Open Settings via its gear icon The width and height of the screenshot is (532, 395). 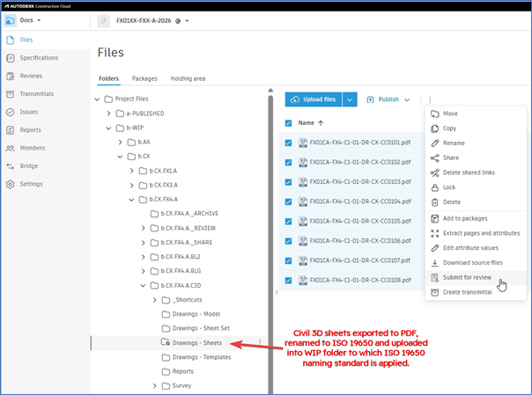pyautogui.click(x=11, y=184)
